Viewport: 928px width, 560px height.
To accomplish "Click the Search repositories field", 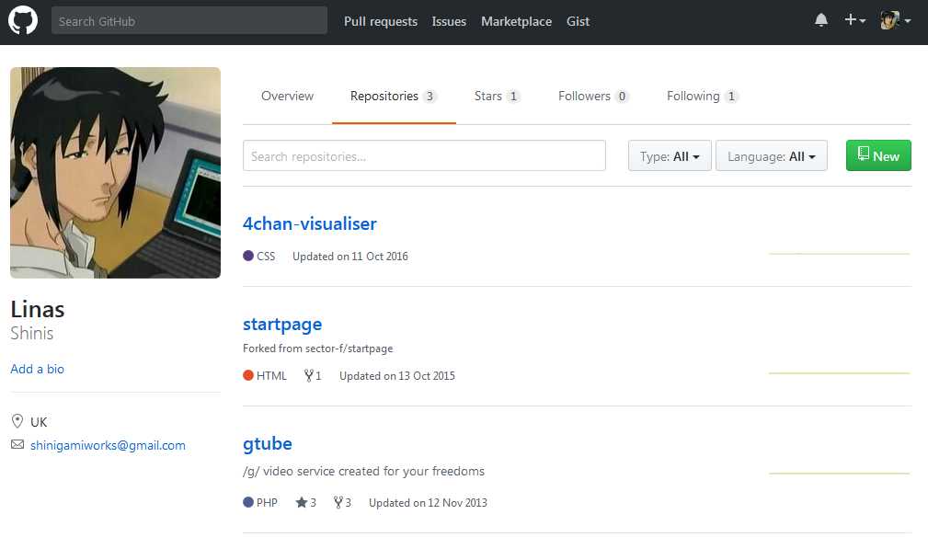I will [424, 155].
